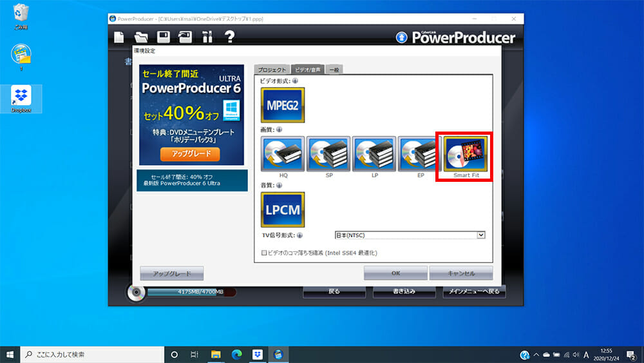This screenshot has height=363, width=644.
Task: Click メインメニューへ戻る button
Action: click(474, 291)
